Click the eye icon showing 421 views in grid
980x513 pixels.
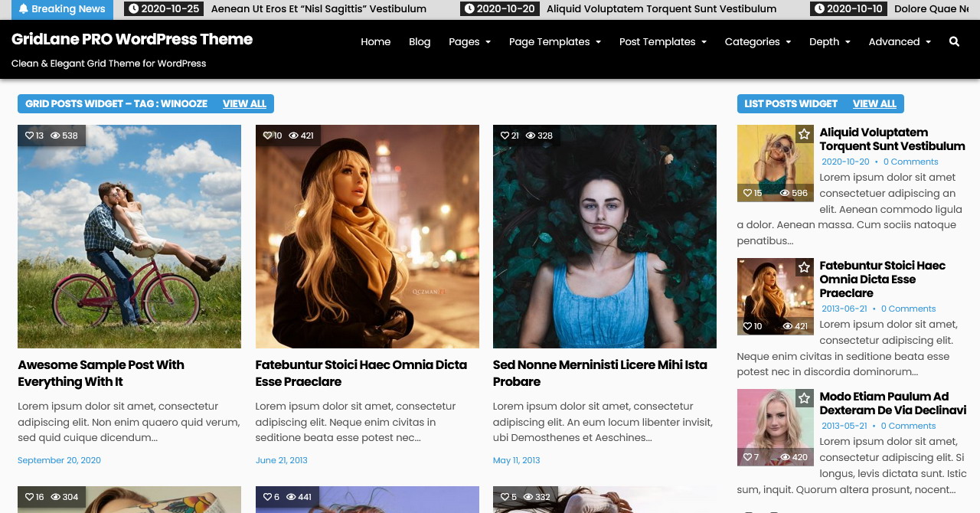[x=293, y=136]
